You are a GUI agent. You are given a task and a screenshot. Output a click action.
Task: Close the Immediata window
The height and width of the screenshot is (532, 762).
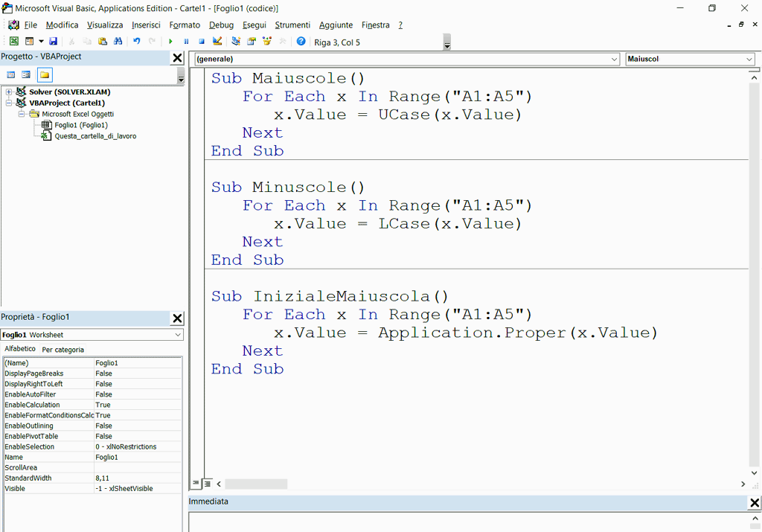pyautogui.click(x=755, y=503)
